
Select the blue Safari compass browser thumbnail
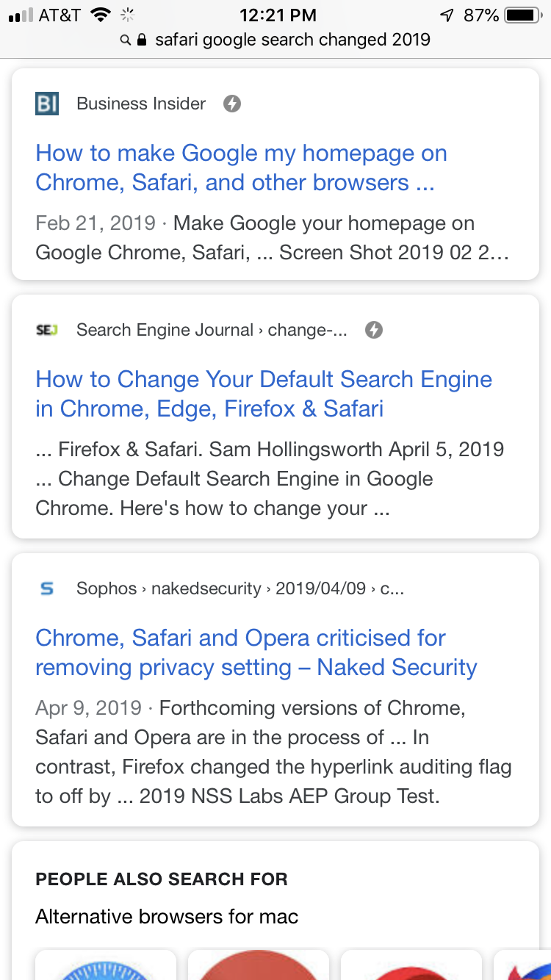[x=106, y=965]
